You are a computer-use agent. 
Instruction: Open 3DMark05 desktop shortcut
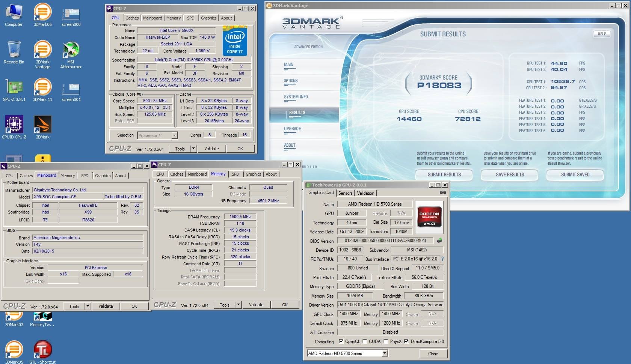pyautogui.click(x=14, y=352)
